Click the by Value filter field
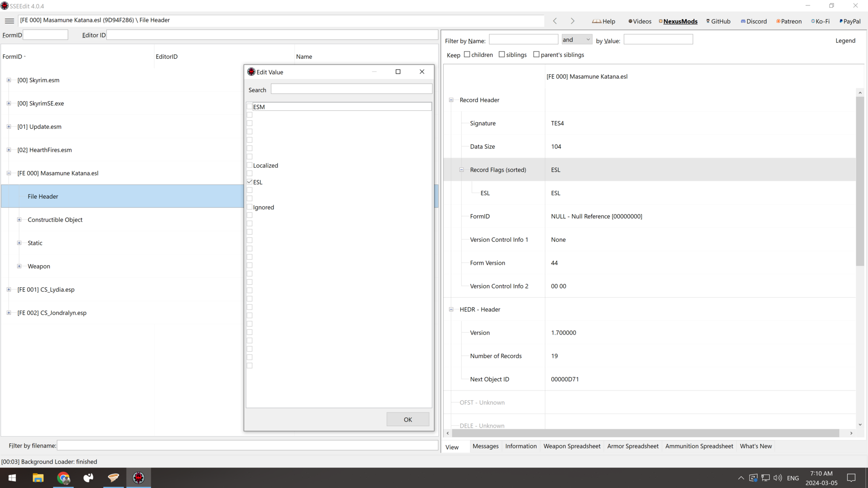The image size is (868, 488). click(658, 40)
